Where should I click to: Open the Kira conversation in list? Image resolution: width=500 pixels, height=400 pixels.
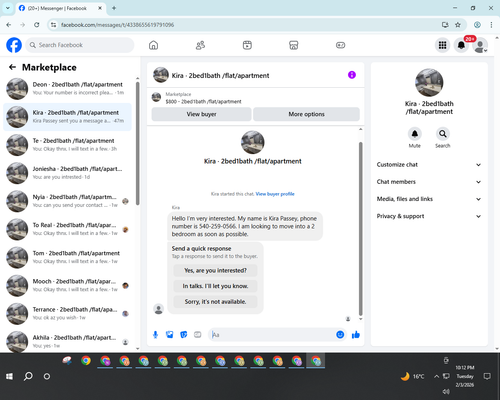[x=67, y=117]
